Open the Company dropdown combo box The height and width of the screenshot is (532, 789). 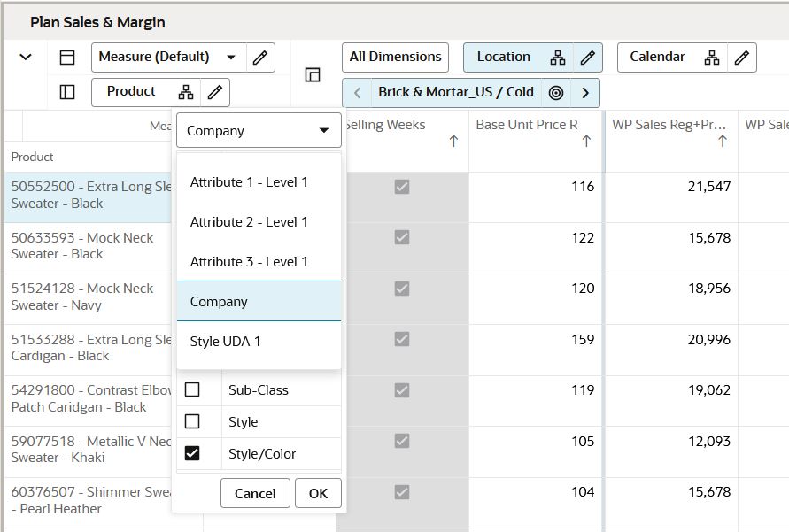tap(259, 130)
